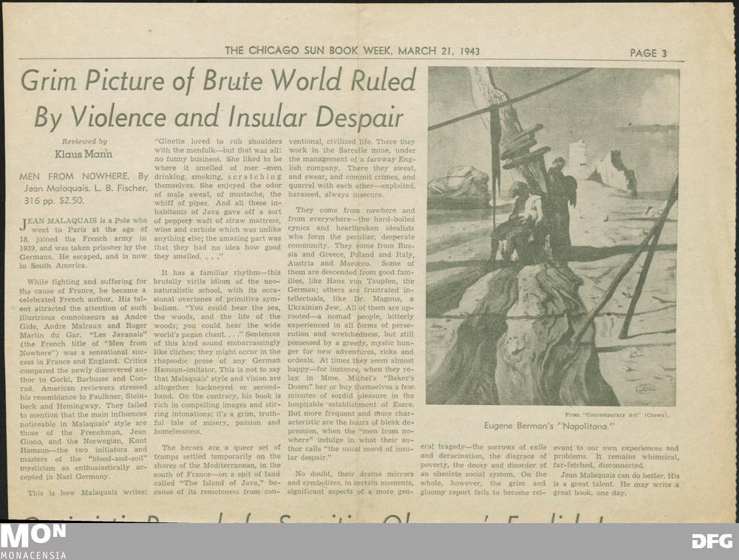Click the "Reviewed by" byline label
The image size is (739, 560).
click(84, 141)
